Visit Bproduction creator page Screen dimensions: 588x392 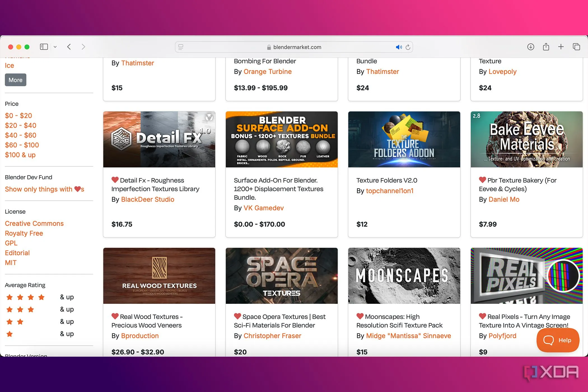(140, 336)
